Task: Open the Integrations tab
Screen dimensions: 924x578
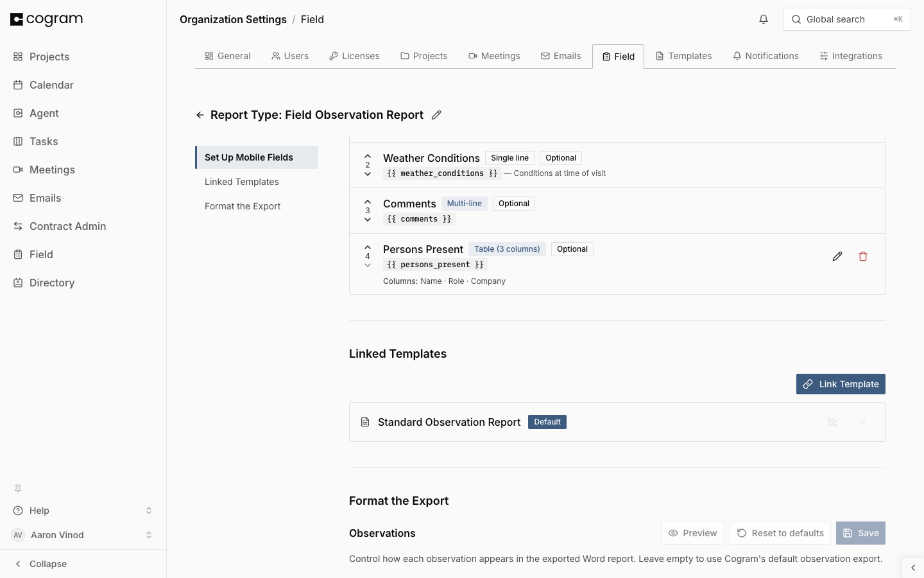Action: click(851, 56)
